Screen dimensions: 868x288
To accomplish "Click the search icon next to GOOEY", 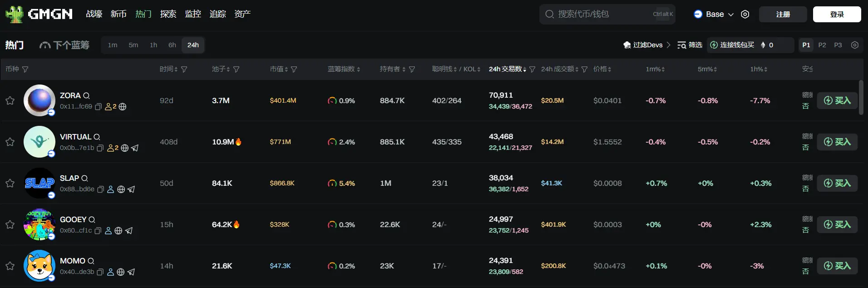I will 92,220.
